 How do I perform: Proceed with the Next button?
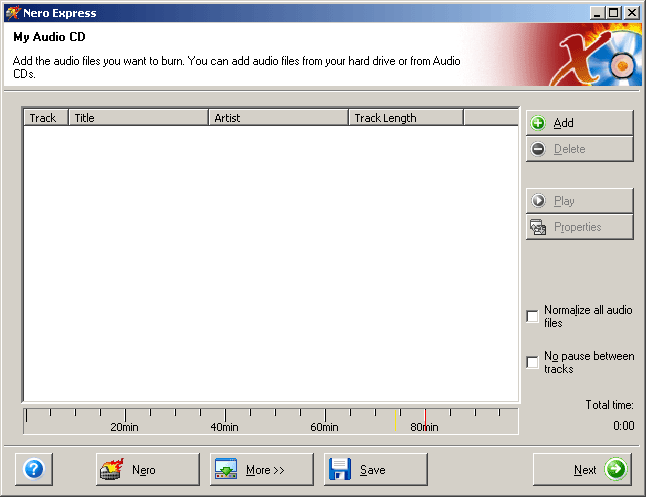pyautogui.click(x=582, y=469)
